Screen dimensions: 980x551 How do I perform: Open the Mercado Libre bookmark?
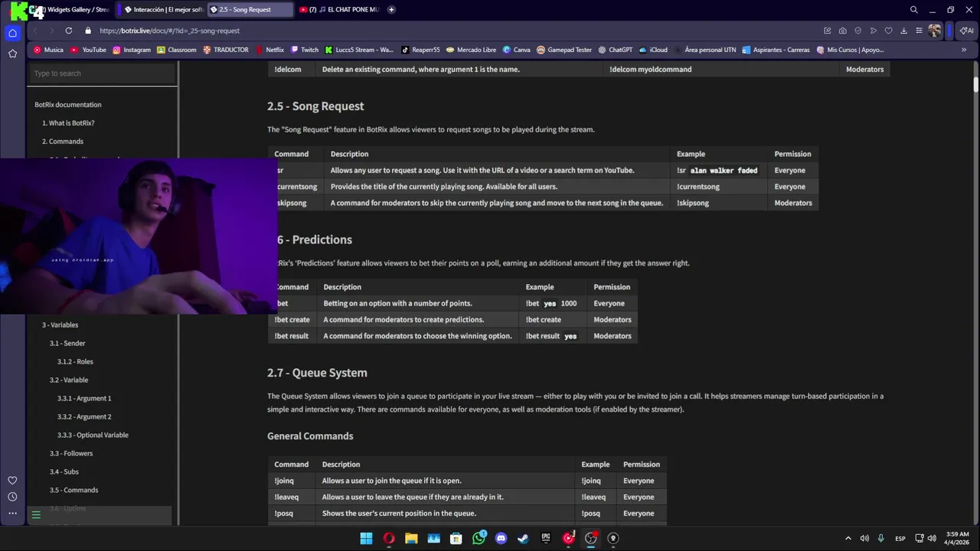pyautogui.click(x=471, y=50)
